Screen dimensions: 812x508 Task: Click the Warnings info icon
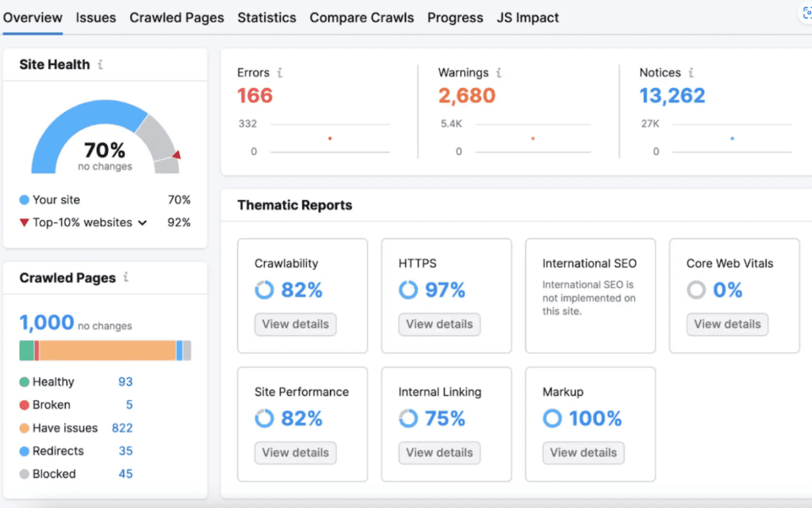click(499, 72)
